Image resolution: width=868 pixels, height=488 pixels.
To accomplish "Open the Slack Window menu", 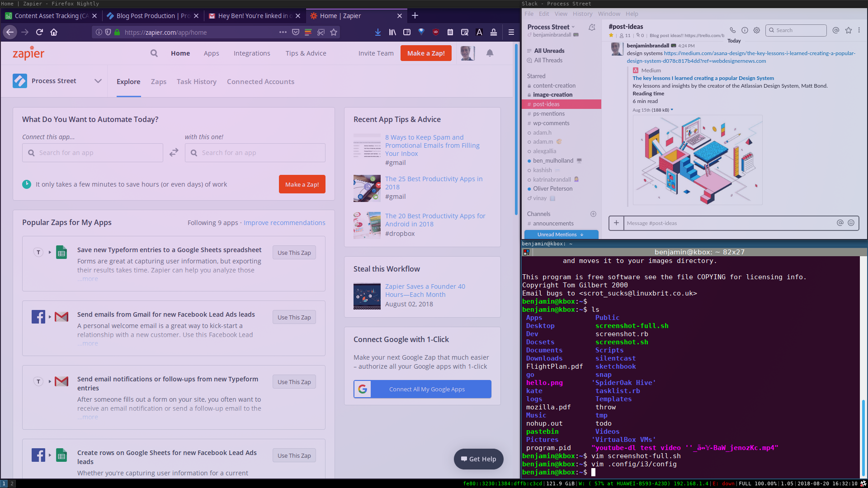I will pyautogui.click(x=609, y=14).
